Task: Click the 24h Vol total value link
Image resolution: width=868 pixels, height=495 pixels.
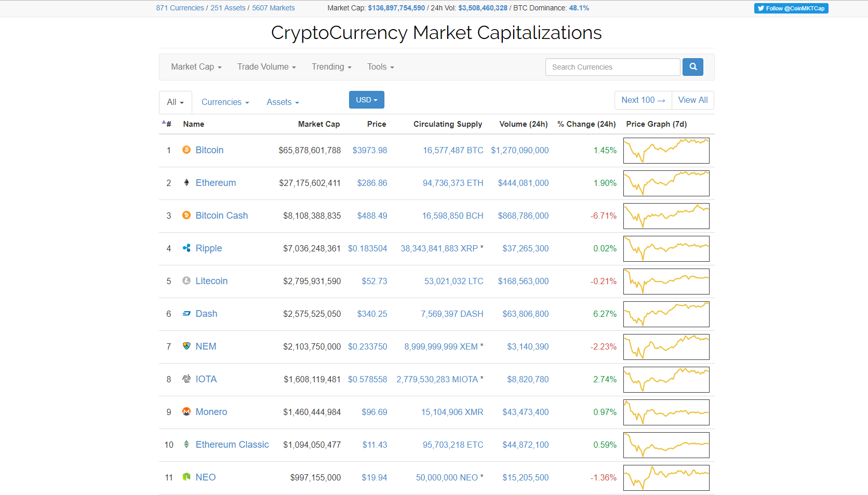Action: pyautogui.click(x=483, y=8)
